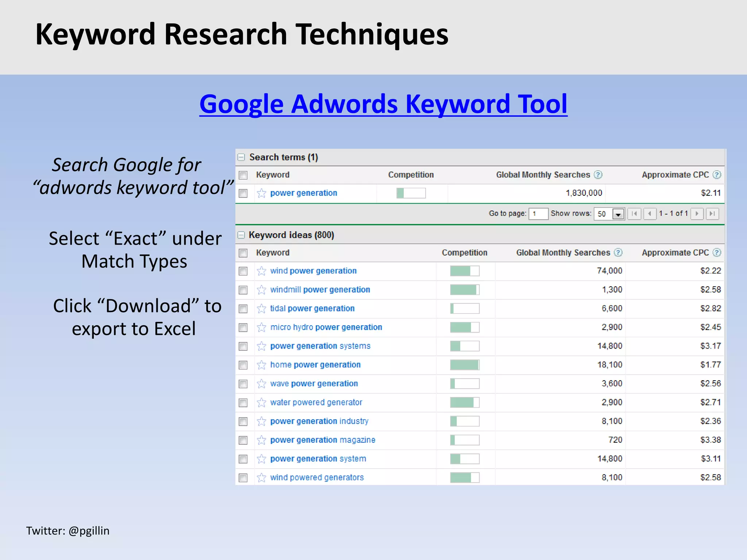The image size is (747, 560).
Task: Click the 1,830,000 monthly searches value
Action: (x=584, y=193)
